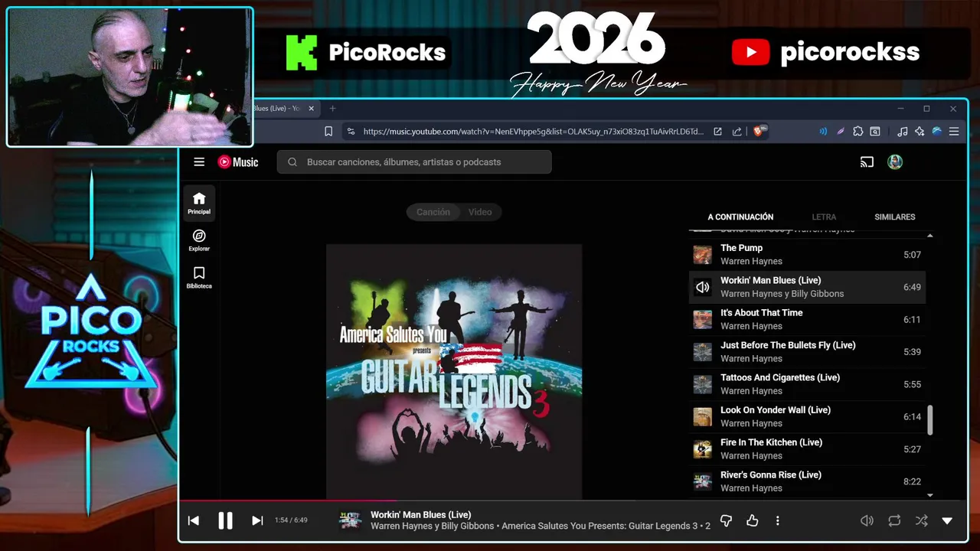Screen dimensions: 980x551
Task: Bookmark this page in the address bar
Action: point(328,132)
